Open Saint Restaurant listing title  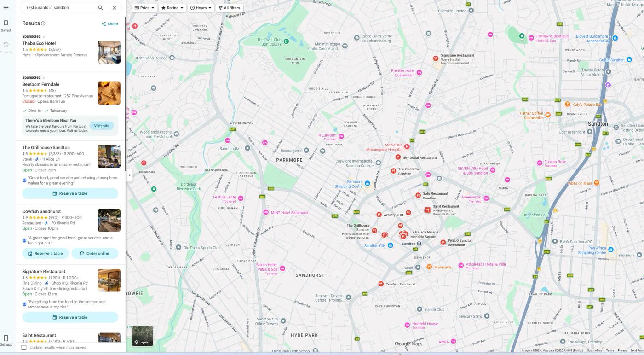pos(39,335)
